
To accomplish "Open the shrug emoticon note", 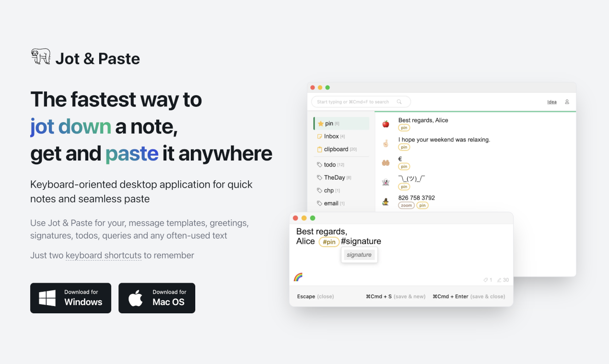I will pyautogui.click(x=411, y=179).
